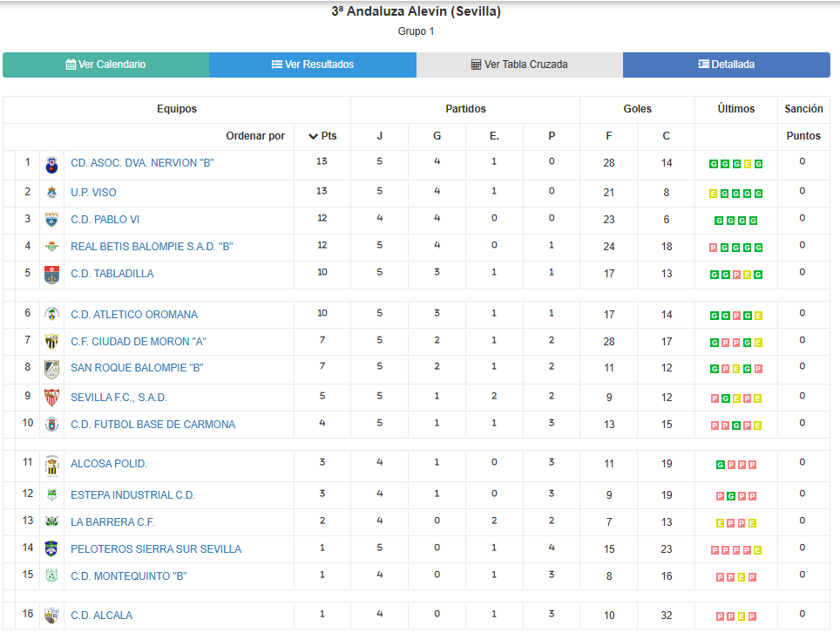This screenshot has width=840, height=640.
Task: Open C.D. FUTBOL BASE DE CARMONA link
Action: click(152, 425)
